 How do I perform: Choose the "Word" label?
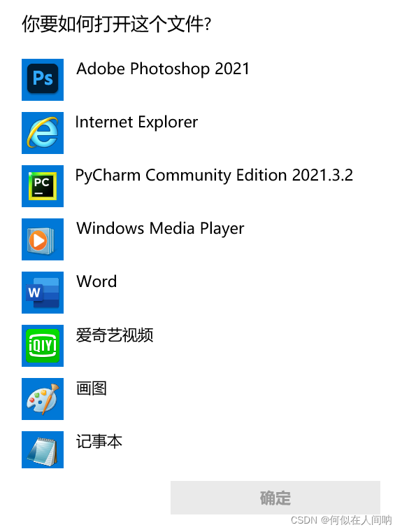click(x=96, y=281)
